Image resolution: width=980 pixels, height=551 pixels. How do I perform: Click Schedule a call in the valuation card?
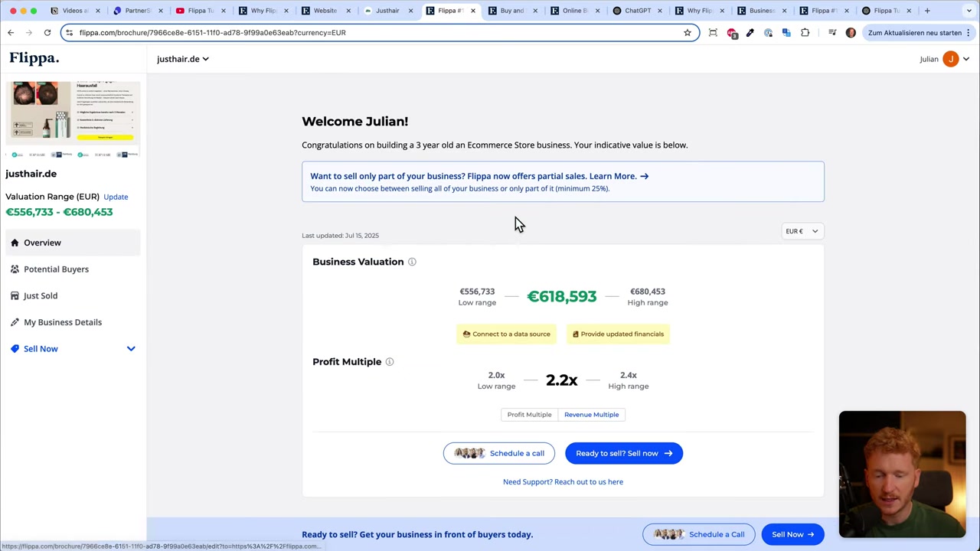click(x=498, y=453)
